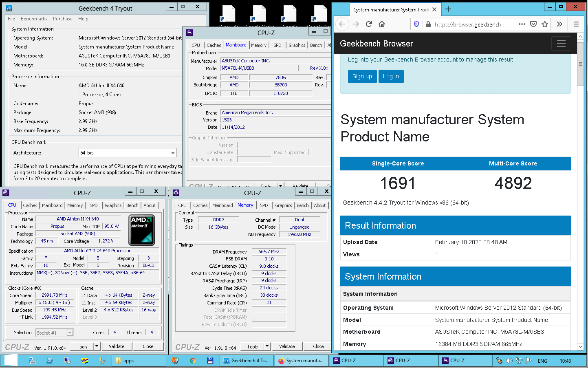Switch to About tab in Memory window
Screen dimensions: 588x368
tap(320, 205)
